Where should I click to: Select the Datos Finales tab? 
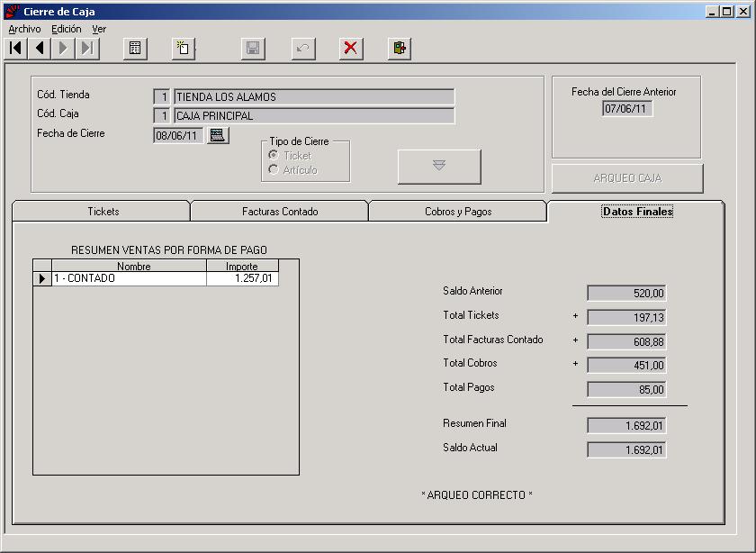[x=636, y=212]
